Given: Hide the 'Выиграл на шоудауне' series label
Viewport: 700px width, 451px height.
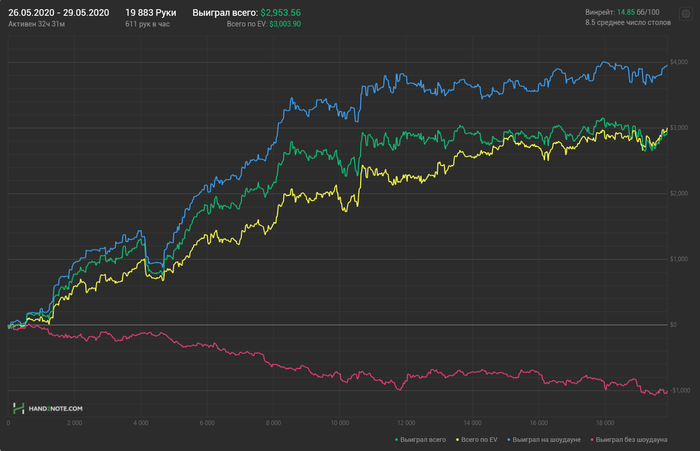Looking at the screenshot, I should pos(548,439).
